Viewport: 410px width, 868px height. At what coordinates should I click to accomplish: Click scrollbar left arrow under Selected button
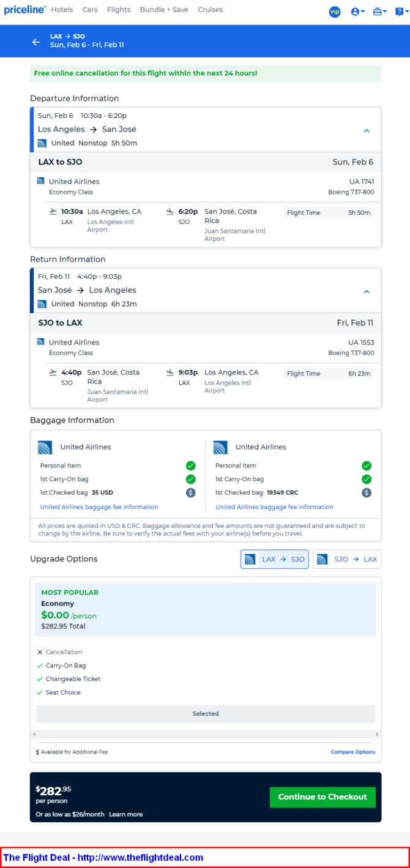(x=34, y=734)
